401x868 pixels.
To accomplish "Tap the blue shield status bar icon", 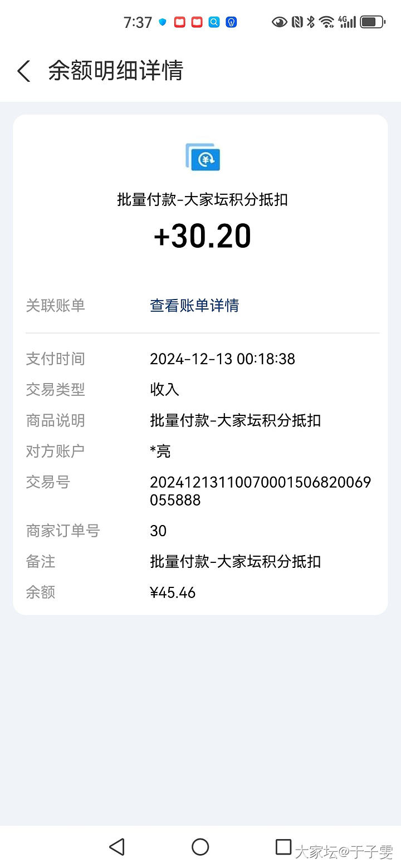I will [x=163, y=22].
